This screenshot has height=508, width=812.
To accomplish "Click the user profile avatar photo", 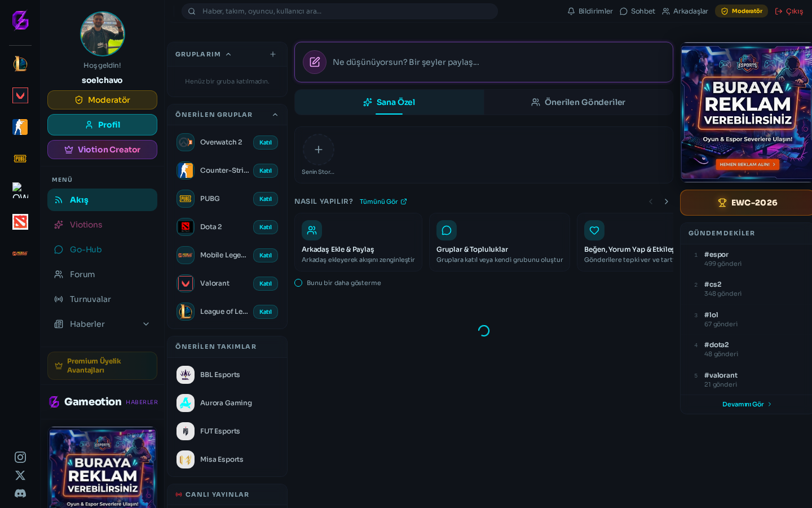I will coord(103,34).
